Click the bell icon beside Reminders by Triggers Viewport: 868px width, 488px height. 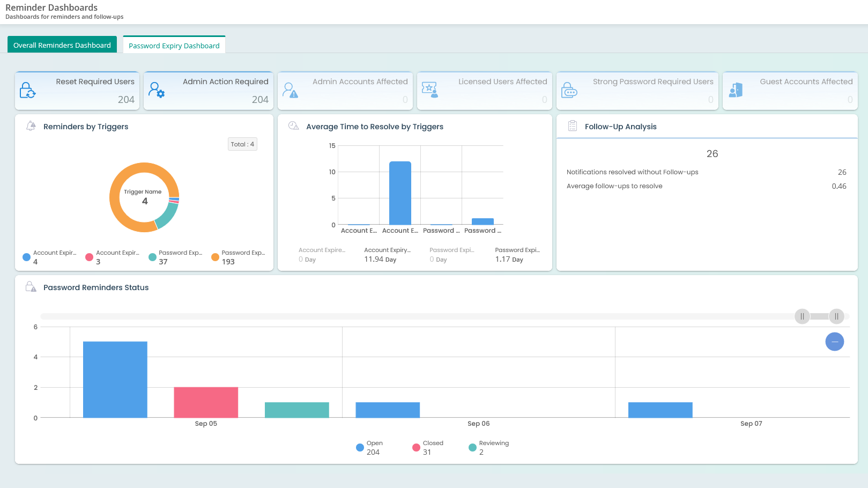tap(31, 126)
